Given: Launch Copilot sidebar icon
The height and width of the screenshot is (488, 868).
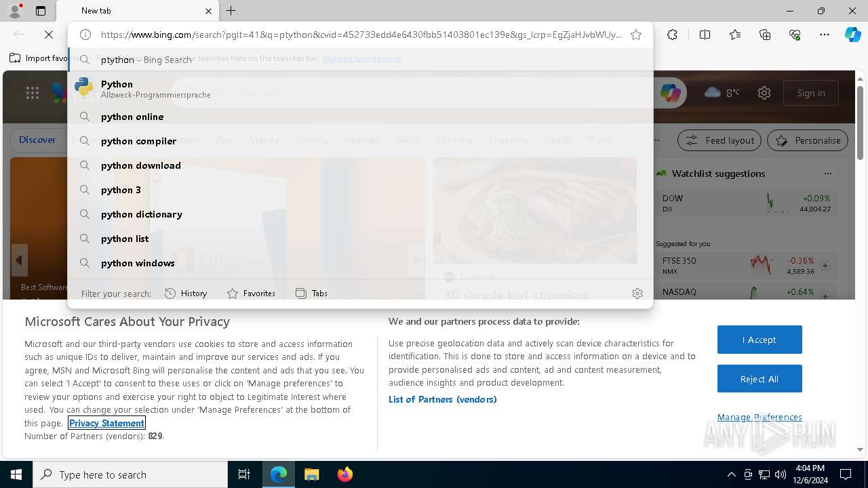Looking at the screenshot, I should tap(852, 35).
